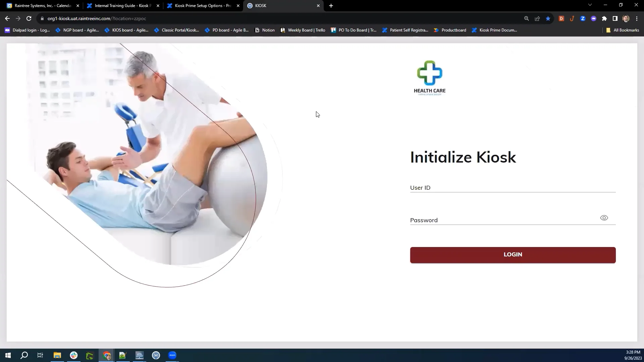Expand the All Bookmarks folder
The image size is (644, 362).
coord(623,30)
